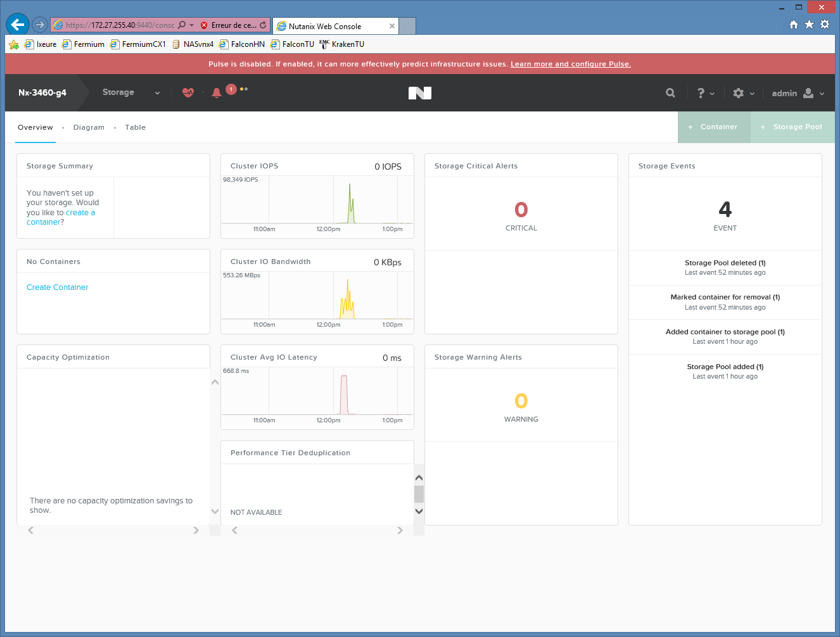Viewport: 840px width, 637px height.
Task: Open Learn more and configure Pulse link
Action: click(x=570, y=64)
